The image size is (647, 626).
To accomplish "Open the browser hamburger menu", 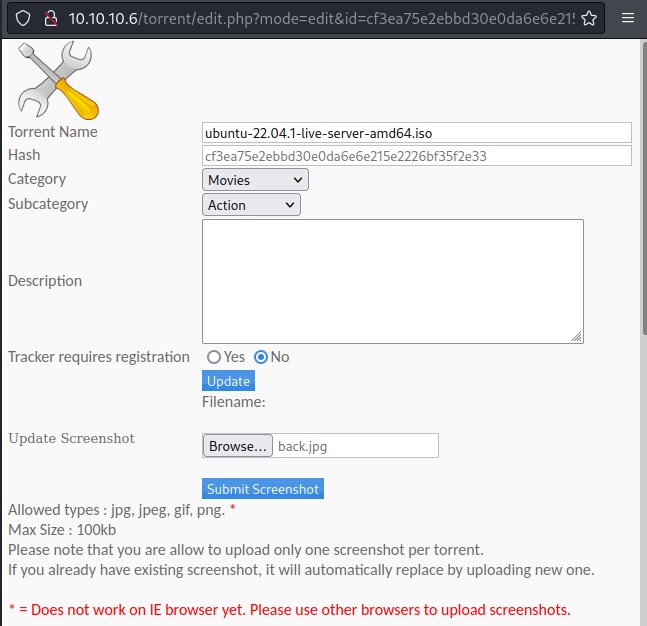I will point(627,19).
